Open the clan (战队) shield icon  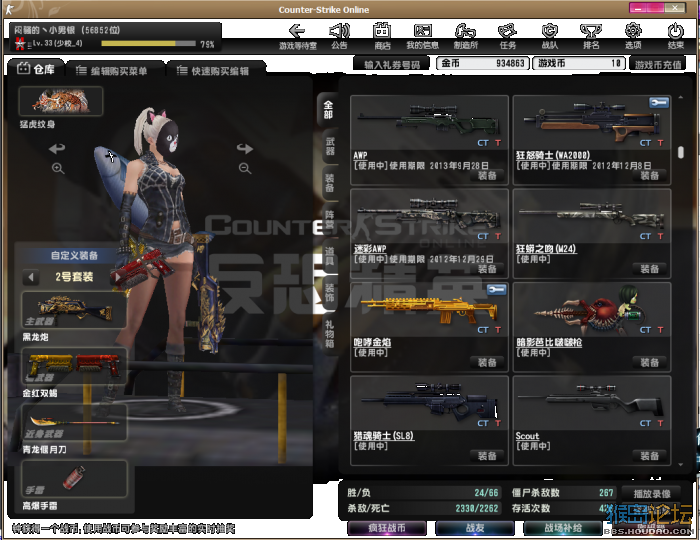550,36
